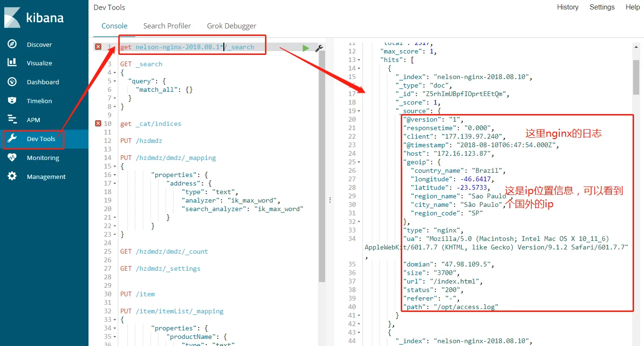Click the response pane vertical scrollbar
Screen dimensions: 644x346
[x=636, y=77]
